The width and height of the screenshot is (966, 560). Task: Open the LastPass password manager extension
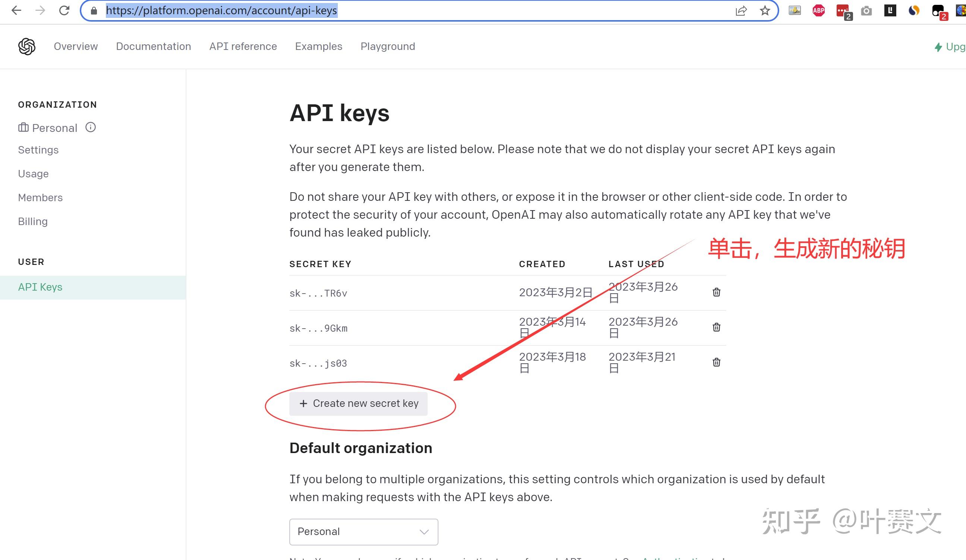click(842, 10)
